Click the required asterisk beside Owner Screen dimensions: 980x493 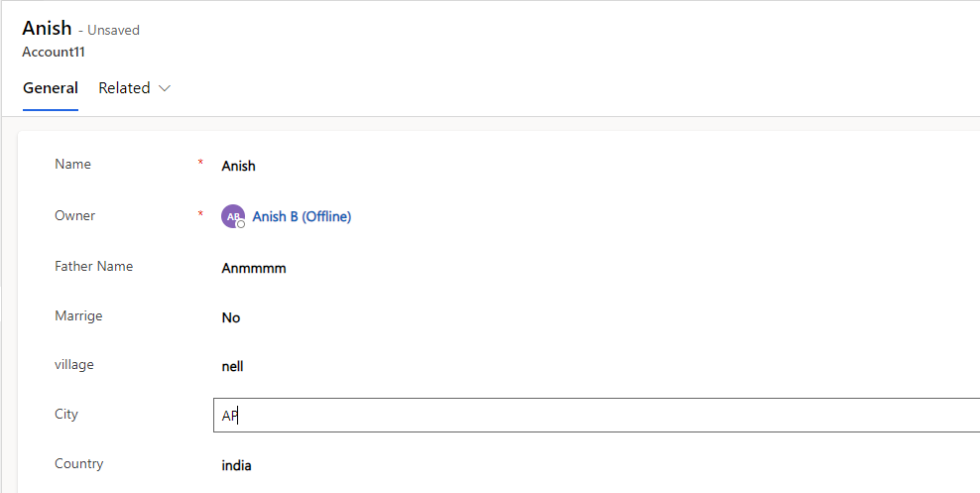coord(200,214)
